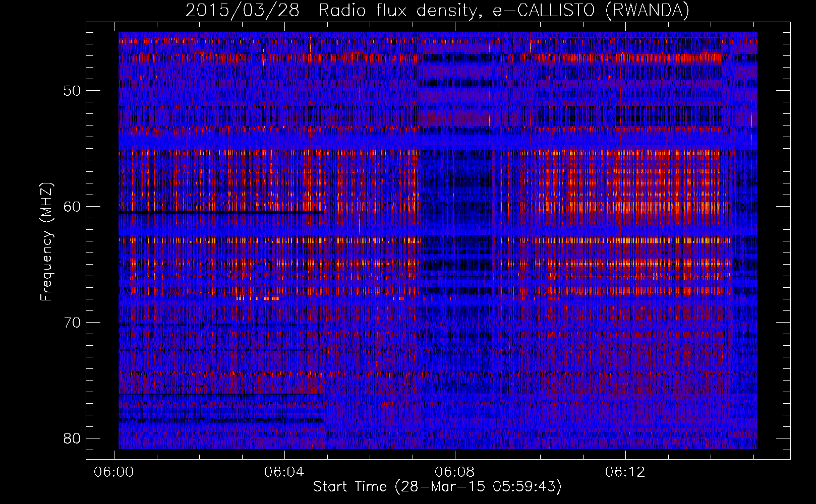Select the 'Start Time (28-Mar-15 05:59:43)' axis label
This screenshot has width=816, height=504.
(x=437, y=487)
